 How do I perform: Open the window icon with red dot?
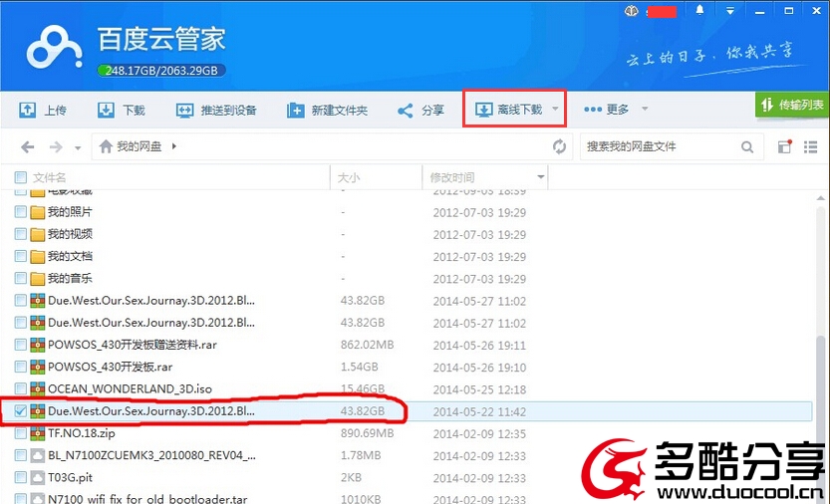click(784, 146)
